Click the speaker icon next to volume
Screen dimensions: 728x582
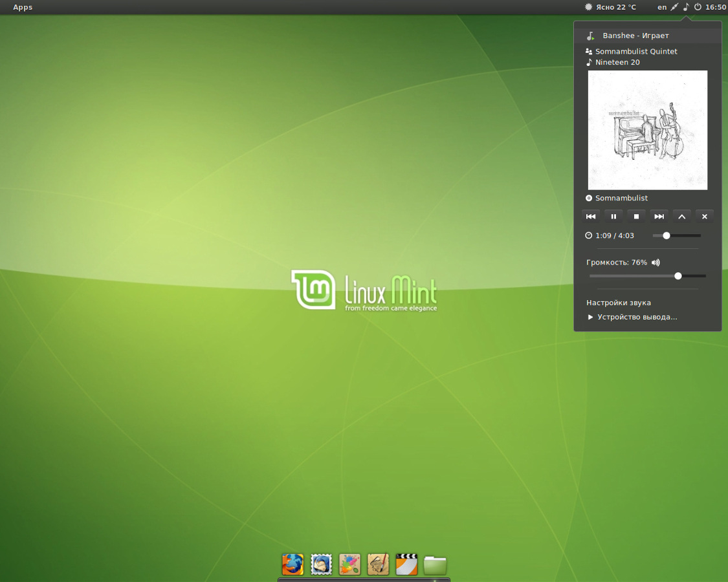pyautogui.click(x=656, y=263)
